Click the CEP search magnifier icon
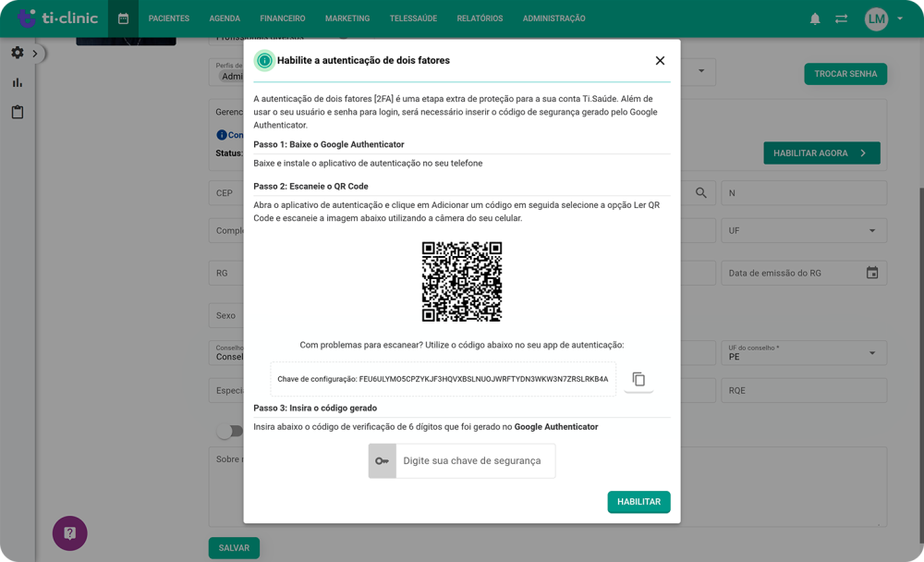The image size is (924, 562). (x=700, y=193)
